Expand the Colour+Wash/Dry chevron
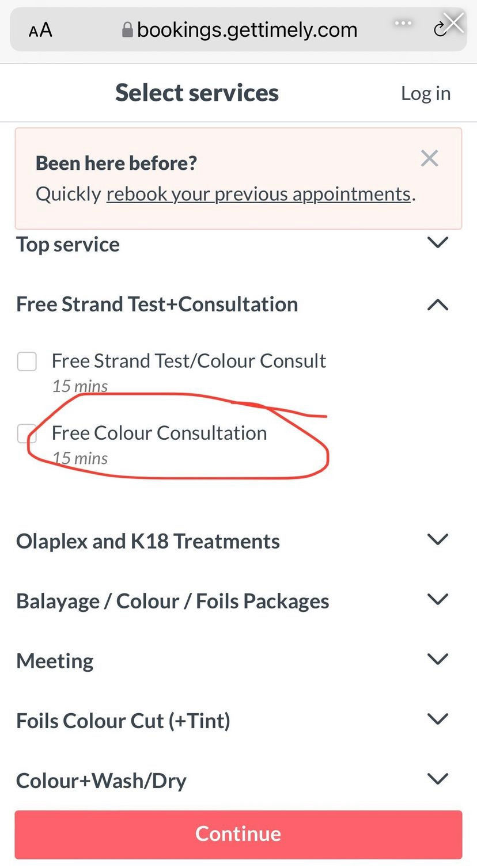Viewport: 477px width, 868px height. tap(438, 779)
